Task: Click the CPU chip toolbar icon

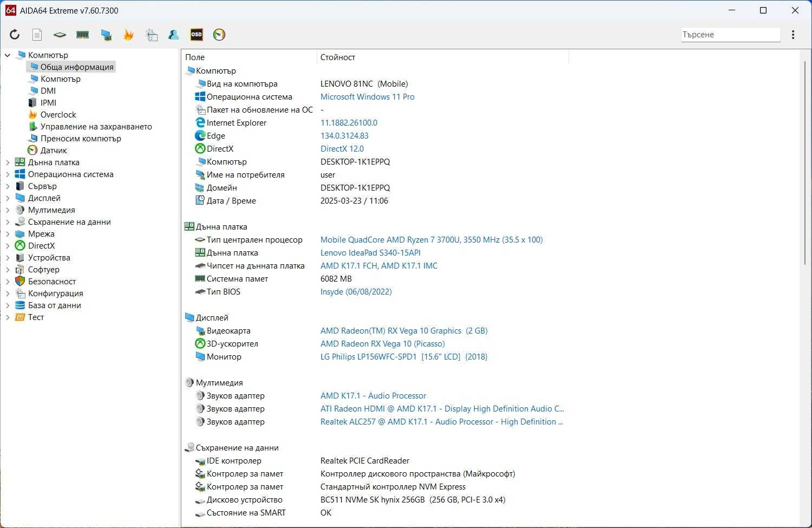Action: [x=60, y=35]
